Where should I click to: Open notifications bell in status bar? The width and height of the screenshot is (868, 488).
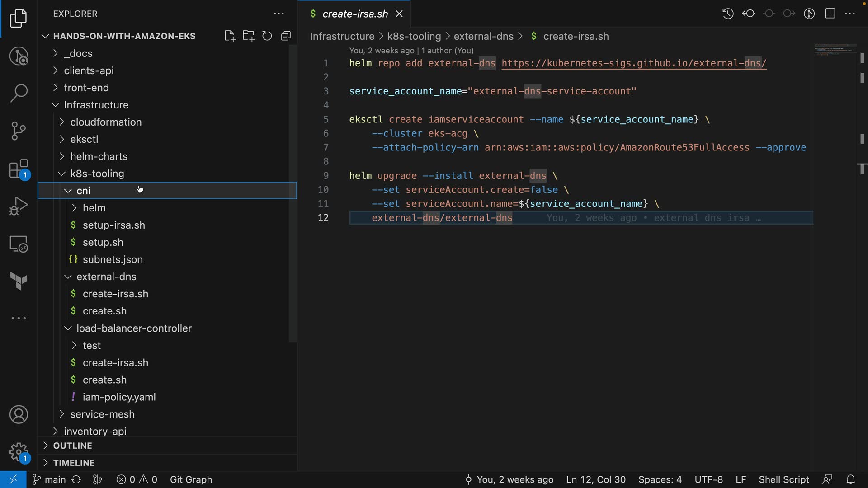[850, 479]
